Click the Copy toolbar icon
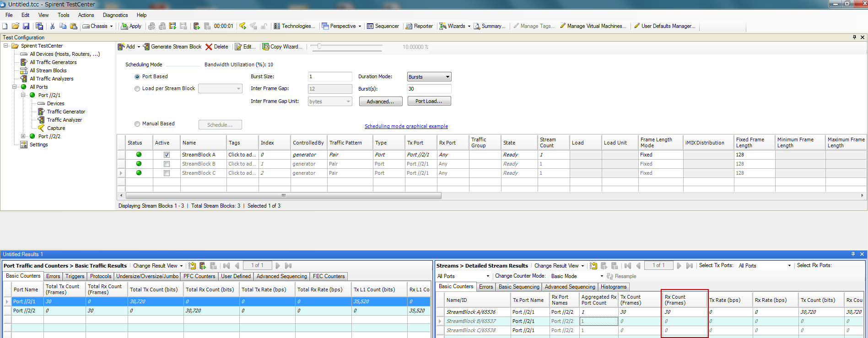This screenshot has height=338, width=868. click(63, 26)
